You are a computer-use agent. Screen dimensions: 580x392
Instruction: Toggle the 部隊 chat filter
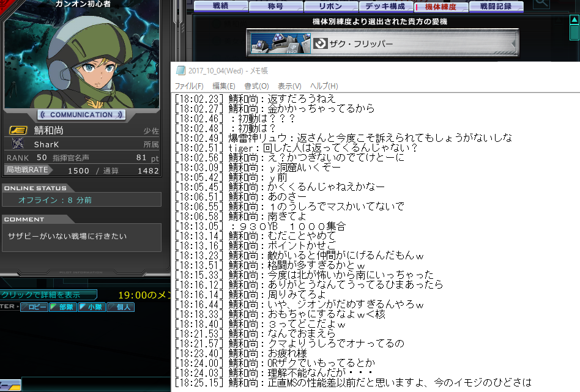(x=63, y=307)
